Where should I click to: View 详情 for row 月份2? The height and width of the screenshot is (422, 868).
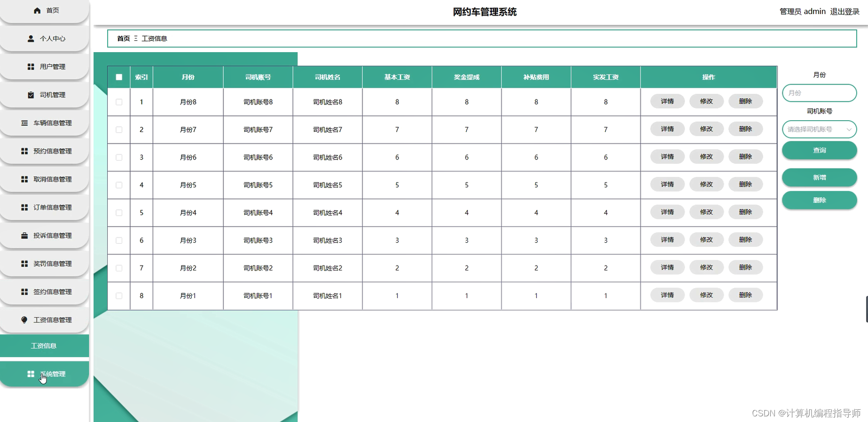pyautogui.click(x=667, y=268)
